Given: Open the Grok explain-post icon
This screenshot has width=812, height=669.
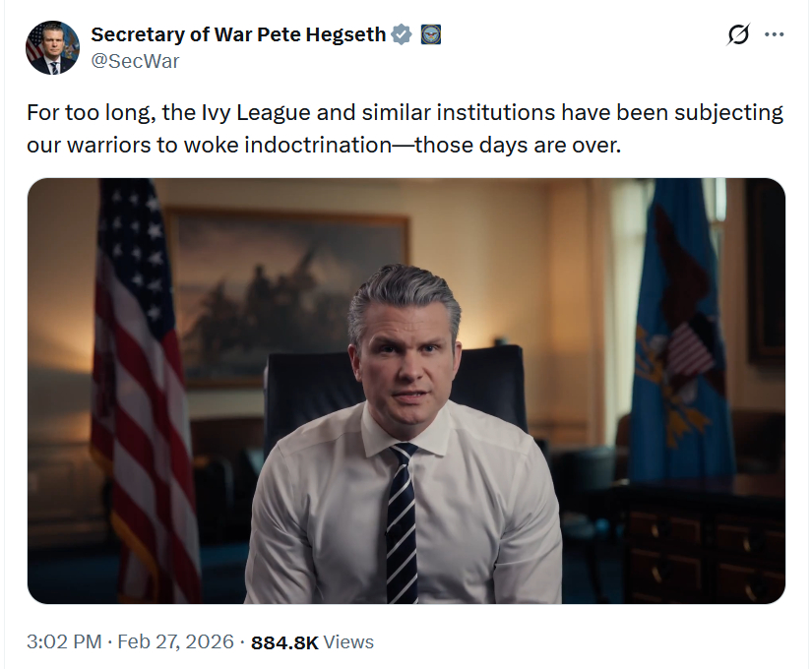Looking at the screenshot, I should 738,34.
